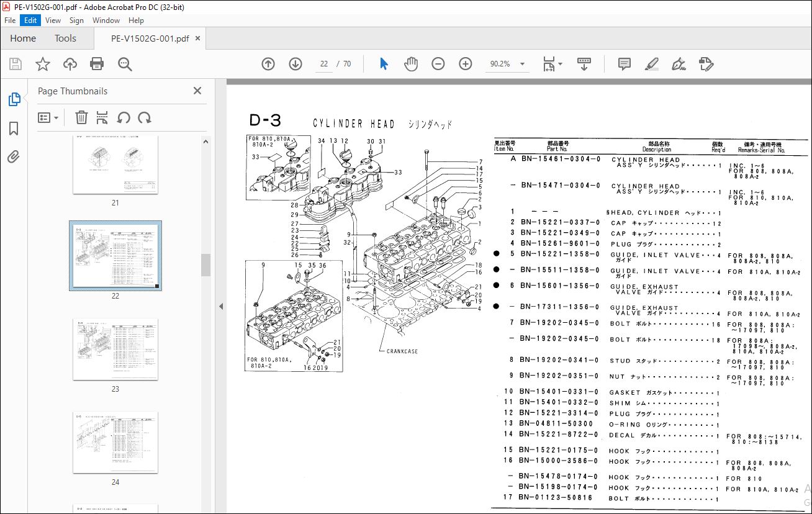Select page 21 thumbnail
Image resolution: width=812 pixels, height=514 pixels.
(115, 165)
